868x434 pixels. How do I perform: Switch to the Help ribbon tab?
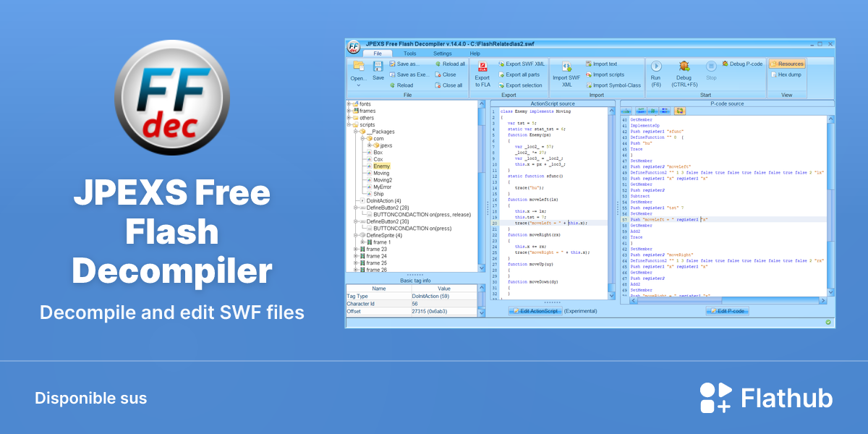coord(475,54)
